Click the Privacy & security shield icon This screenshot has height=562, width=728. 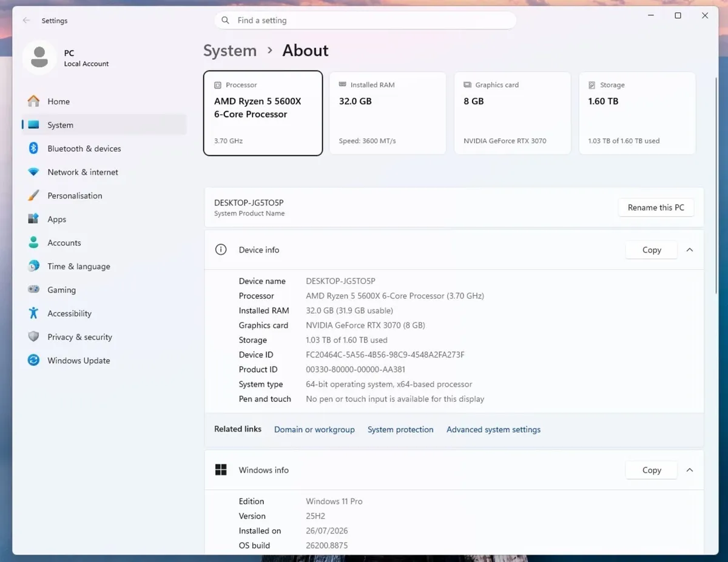click(34, 337)
